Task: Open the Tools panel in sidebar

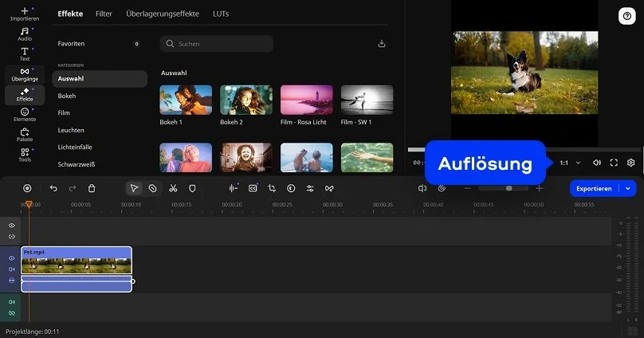Action: pos(25,155)
